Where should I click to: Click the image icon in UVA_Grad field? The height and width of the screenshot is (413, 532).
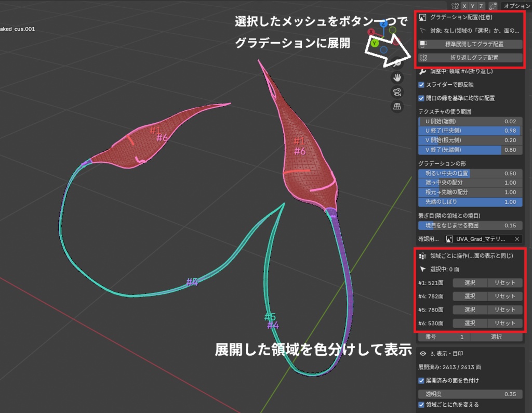point(449,239)
